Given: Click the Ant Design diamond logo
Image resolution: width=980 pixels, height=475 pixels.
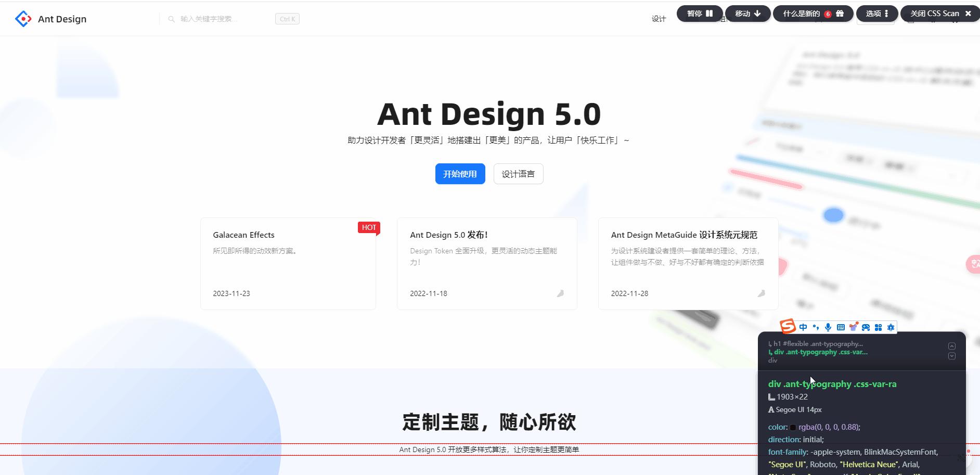Looking at the screenshot, I should pos(22,19).
